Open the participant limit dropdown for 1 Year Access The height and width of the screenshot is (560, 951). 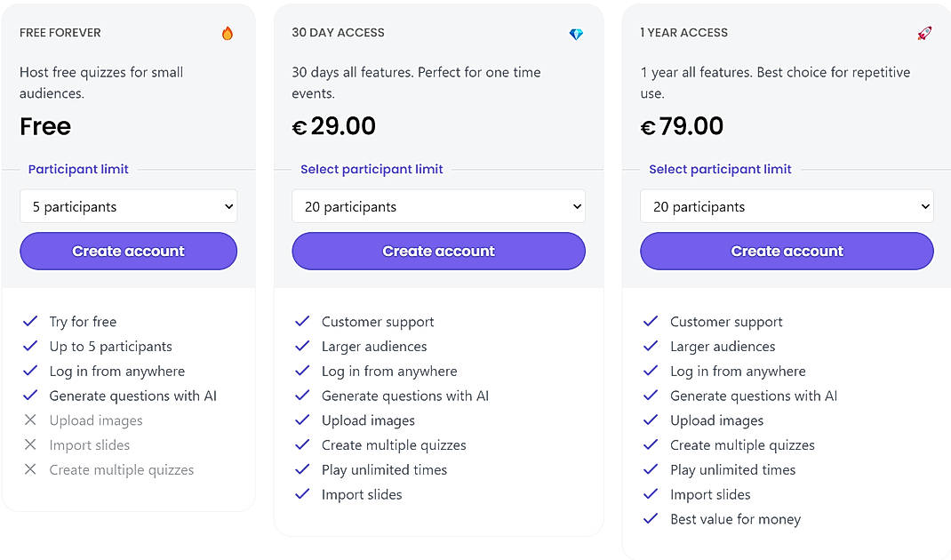(787, 205)
